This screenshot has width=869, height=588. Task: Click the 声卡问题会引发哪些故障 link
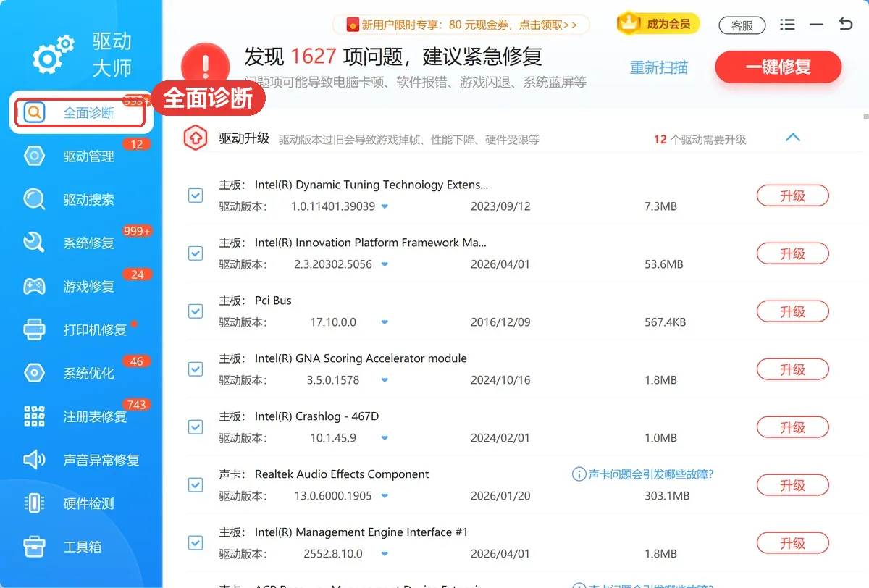click(x=650, y=474)
